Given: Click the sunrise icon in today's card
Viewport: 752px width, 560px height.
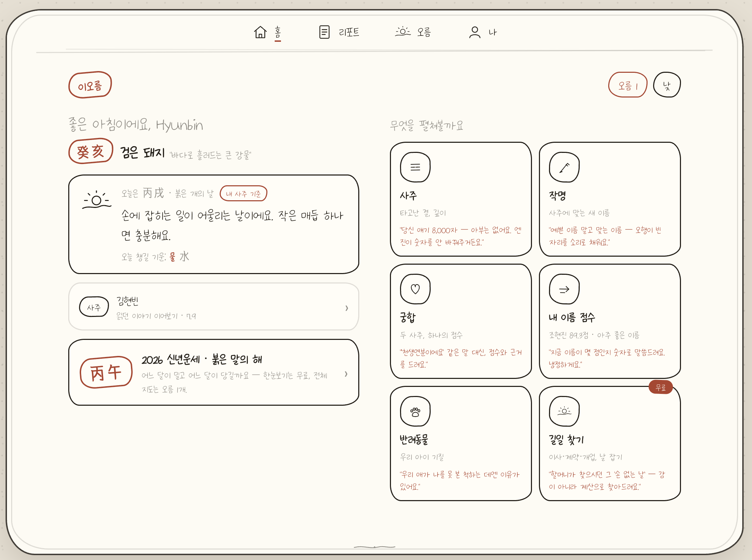Looking at the screenshot, I should pos(97,200).
